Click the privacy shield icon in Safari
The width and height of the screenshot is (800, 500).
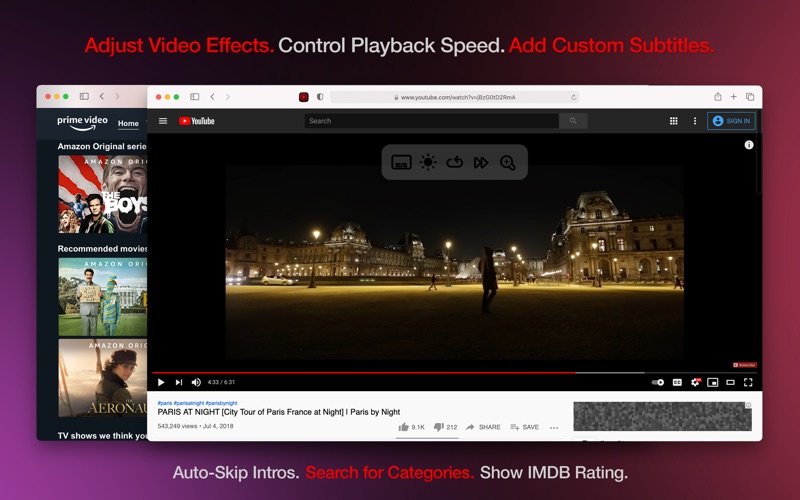click(320, 97)
